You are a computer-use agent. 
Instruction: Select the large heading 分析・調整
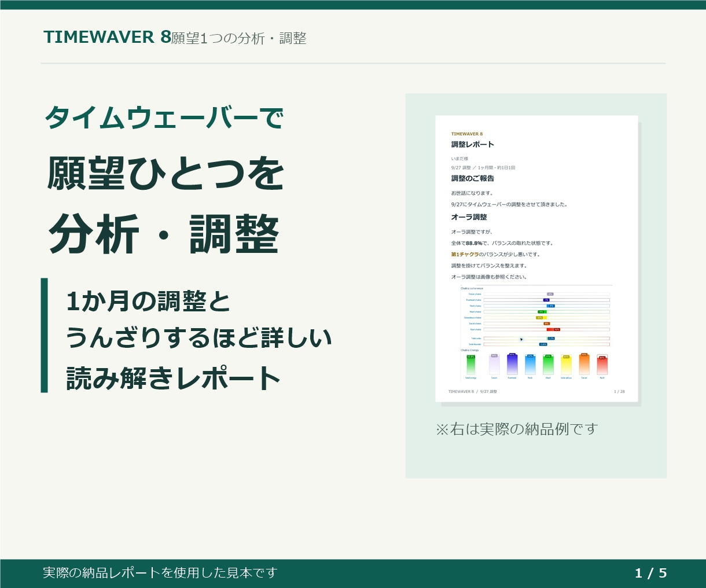coord(164,234)
